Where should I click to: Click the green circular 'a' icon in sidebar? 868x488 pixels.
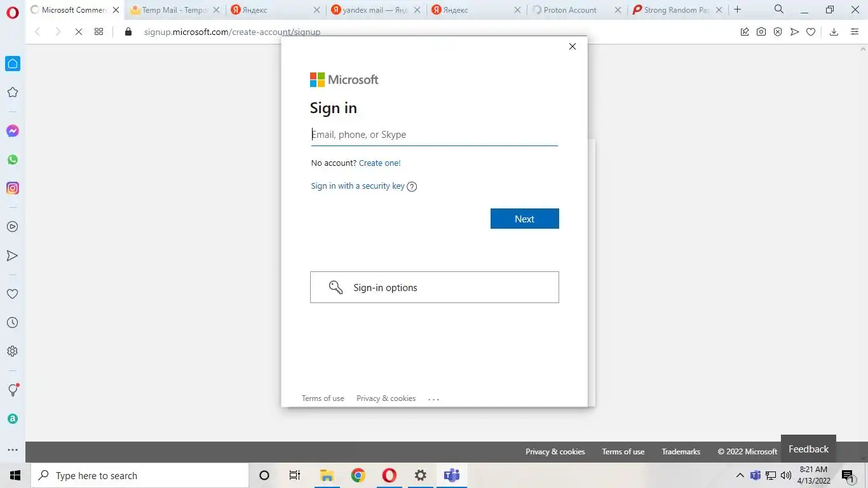tap(13, 419)
